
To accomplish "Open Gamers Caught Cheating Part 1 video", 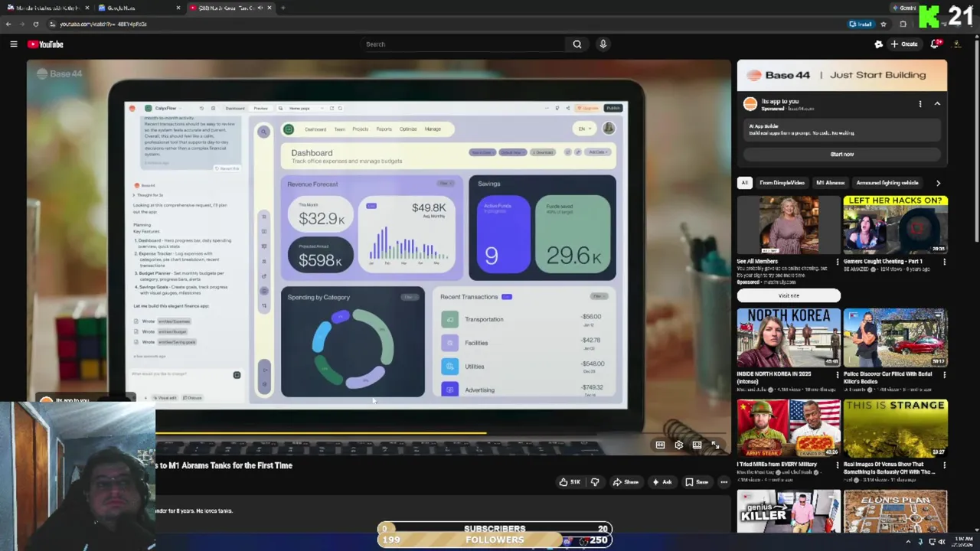I will click(x=895, y=225).
